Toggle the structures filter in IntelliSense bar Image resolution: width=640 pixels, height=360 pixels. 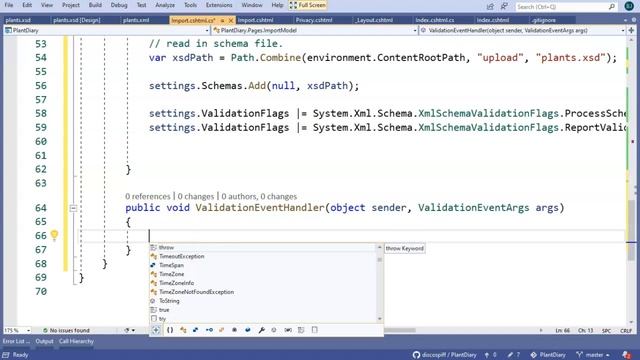196,330
